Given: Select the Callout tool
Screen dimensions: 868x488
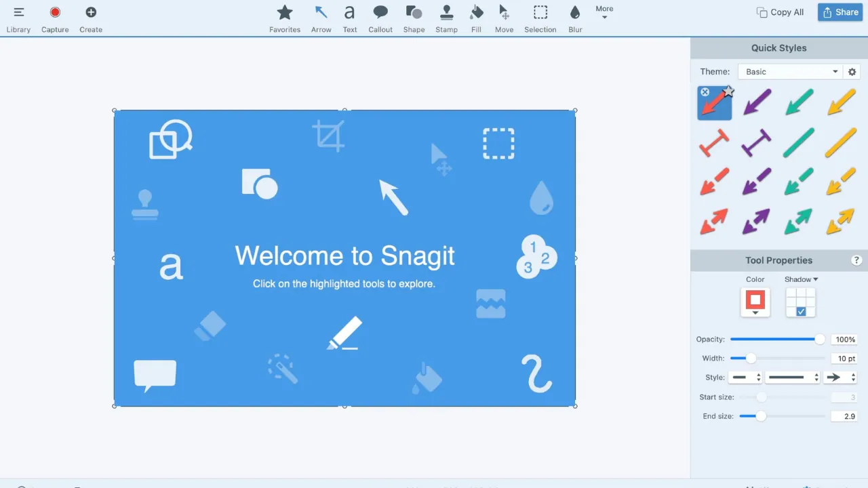Looking at the screenshot, I should click(380, 19).
